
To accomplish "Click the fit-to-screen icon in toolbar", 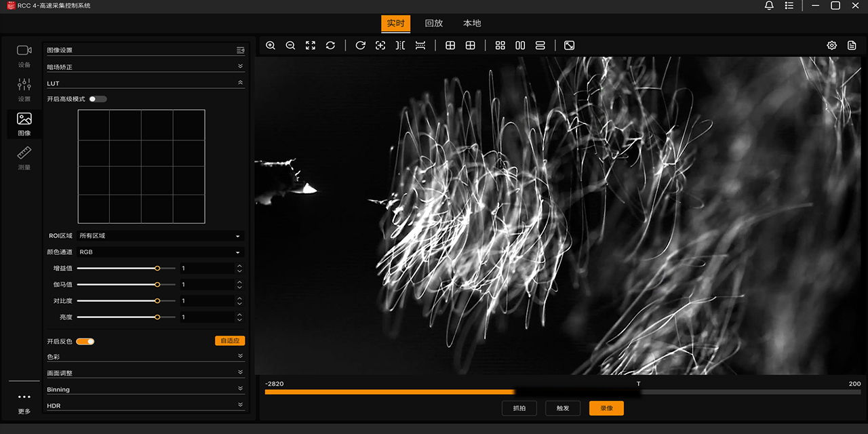I will point(311,45).
